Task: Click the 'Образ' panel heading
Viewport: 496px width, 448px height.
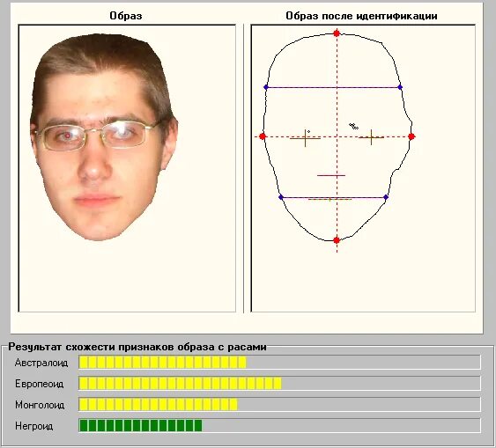Action: pos(126,16)
